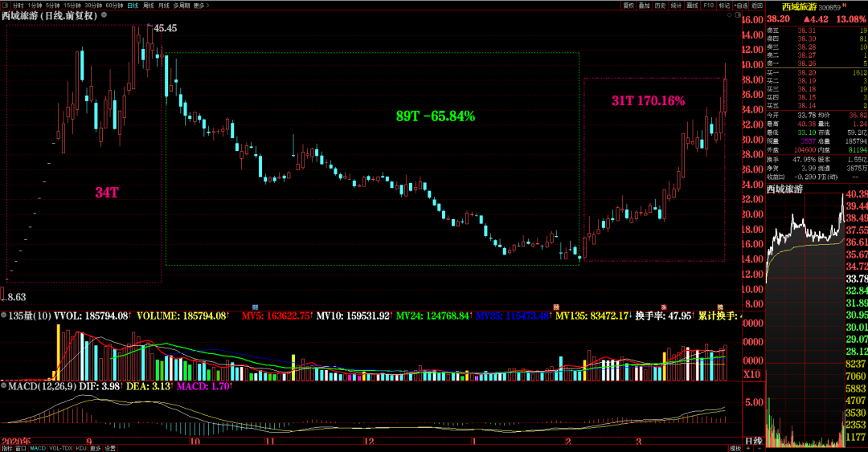The image size is (868, 452).
Task: Click the 复权 adjustment button
Action: (628, 6)
